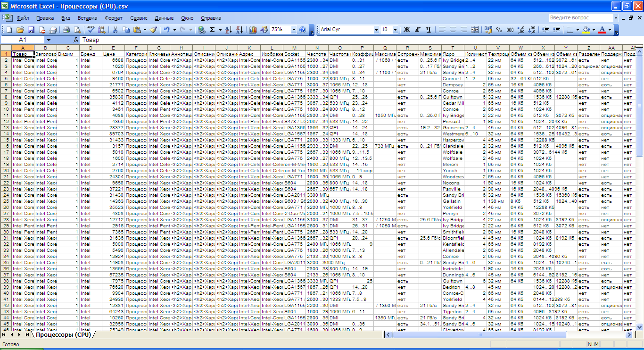Image resolution: width=644 pixels, height=350 pixels.
Task: Decrease cell indent
Action: (x=545, y=29)
